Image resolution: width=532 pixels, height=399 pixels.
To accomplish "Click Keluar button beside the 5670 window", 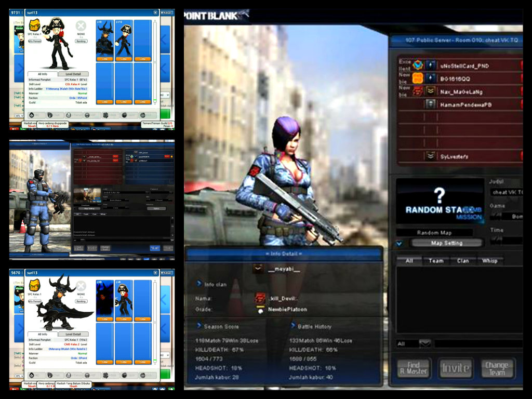I will click(x=167, y=273).
